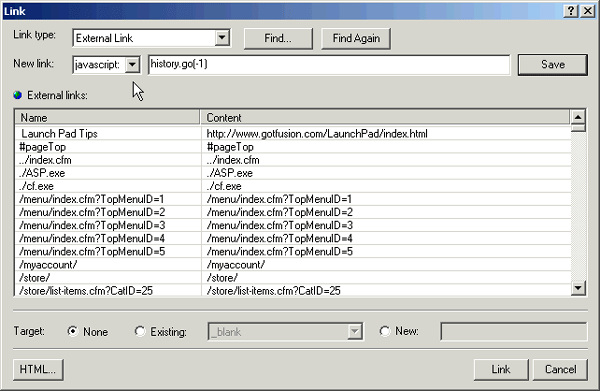
Task: Select /store/list-items.cfm?CatID=25 name entry
Action: coord(108,290)
